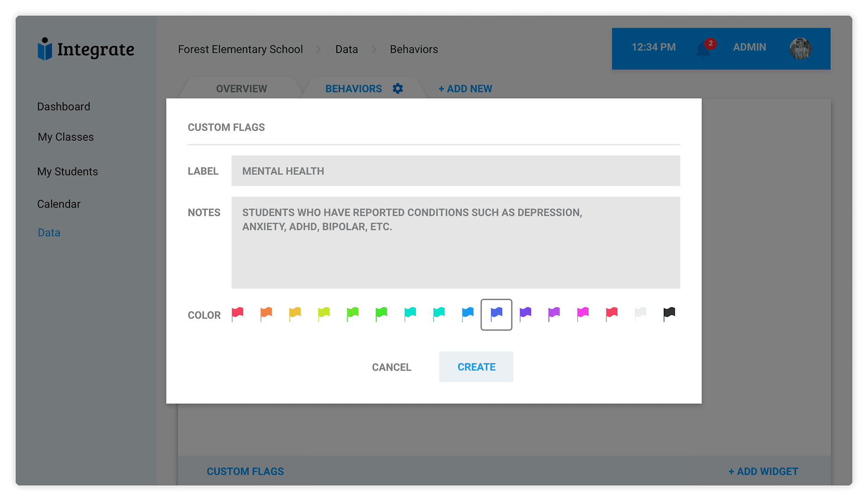Open the Behaviors tab
This screenshot has width=868, height=502.
tap(353, 89)
